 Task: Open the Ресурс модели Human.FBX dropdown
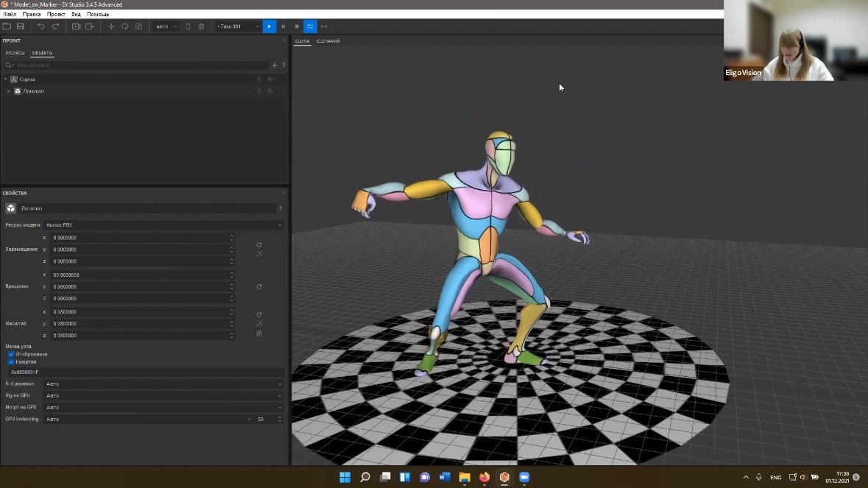tap(163, 225)
